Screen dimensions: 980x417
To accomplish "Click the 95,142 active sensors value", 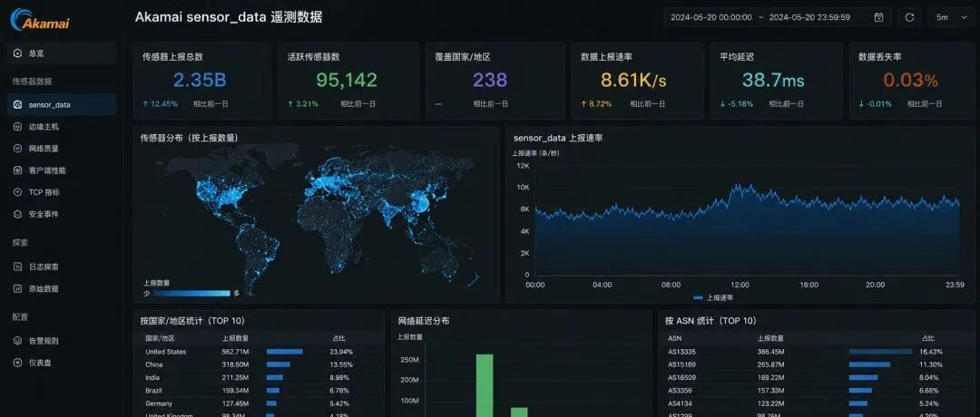I will pyautogui.click(x=347, y=80).
